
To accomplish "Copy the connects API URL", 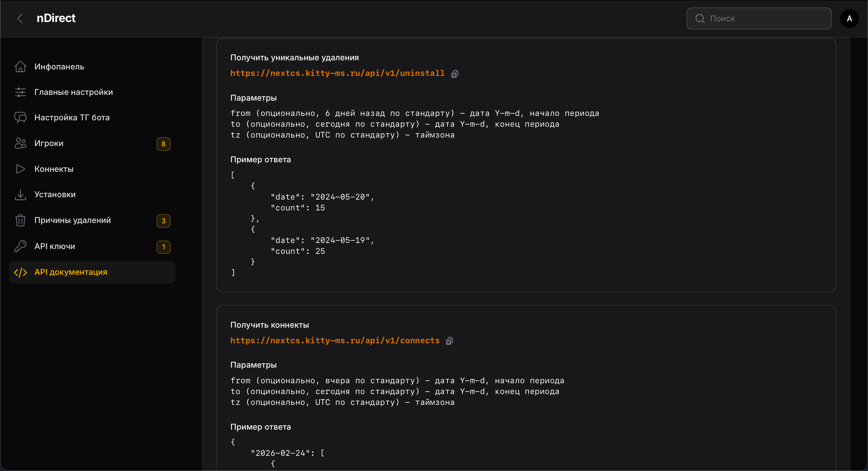I will pos(449,341).
